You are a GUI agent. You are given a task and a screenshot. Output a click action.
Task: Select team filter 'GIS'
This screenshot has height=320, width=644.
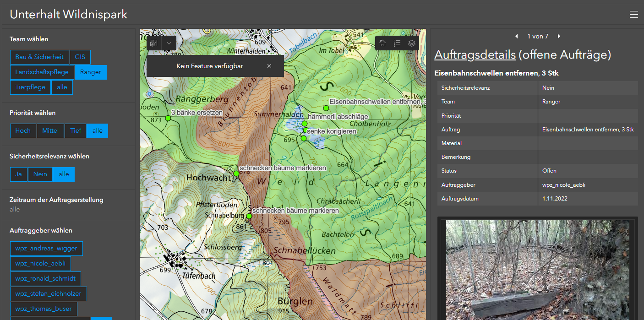[x=80, y=57]
